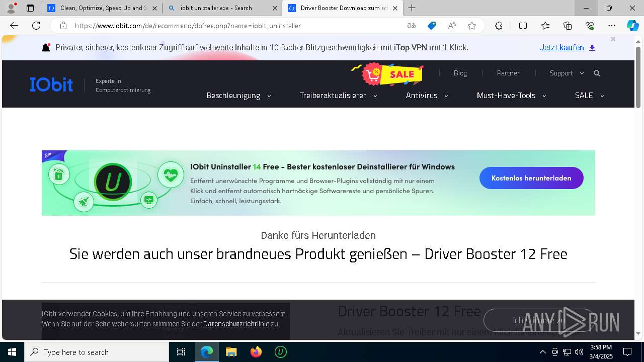644x362 pixels.
Task: Open the Windows Start menu
Action: point(12,352)
